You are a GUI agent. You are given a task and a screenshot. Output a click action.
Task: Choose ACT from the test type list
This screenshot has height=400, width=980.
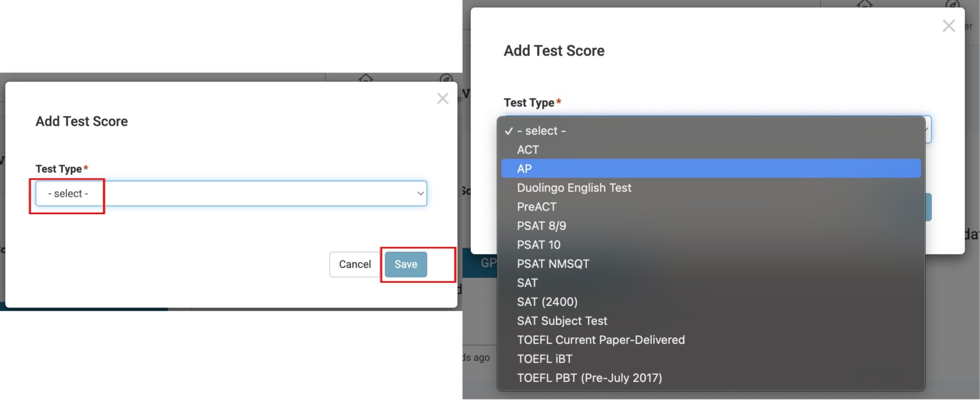coord(528,150)
